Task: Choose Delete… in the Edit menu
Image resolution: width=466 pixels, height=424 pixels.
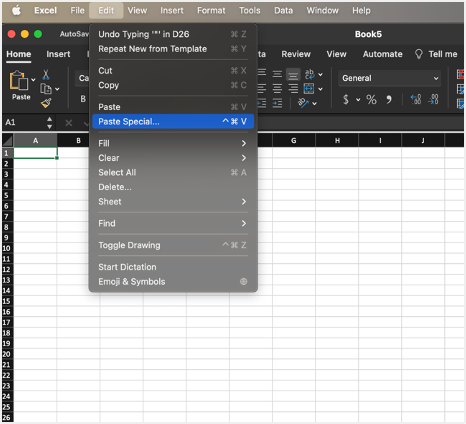Action: [x=173, y=187]
